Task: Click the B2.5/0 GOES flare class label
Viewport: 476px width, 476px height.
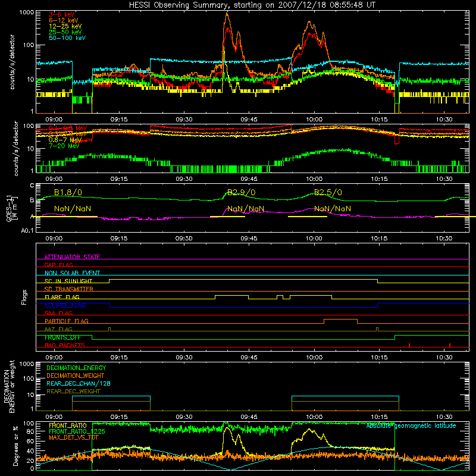Action: [328, 192]
